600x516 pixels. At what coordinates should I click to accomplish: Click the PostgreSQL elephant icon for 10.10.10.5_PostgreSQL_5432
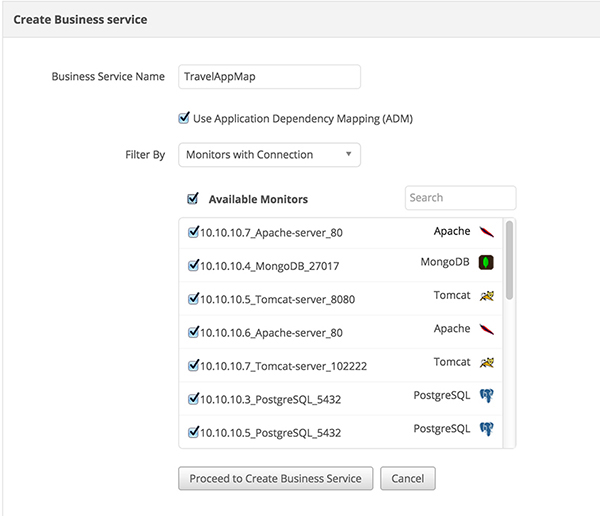click(487, 429)
